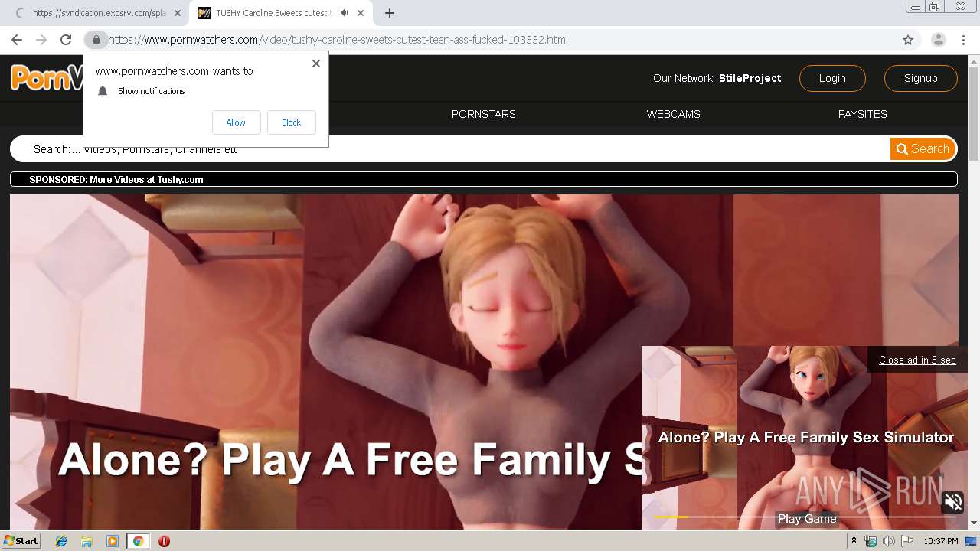The width and height of the screenshot is (980, 551).
Task: Click the browser forward arrow
Action: (x=41, y=40)
